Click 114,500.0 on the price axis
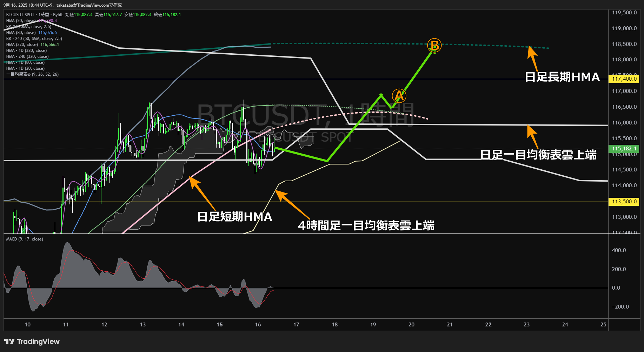 pyautogui.click(x=624, y=170)
